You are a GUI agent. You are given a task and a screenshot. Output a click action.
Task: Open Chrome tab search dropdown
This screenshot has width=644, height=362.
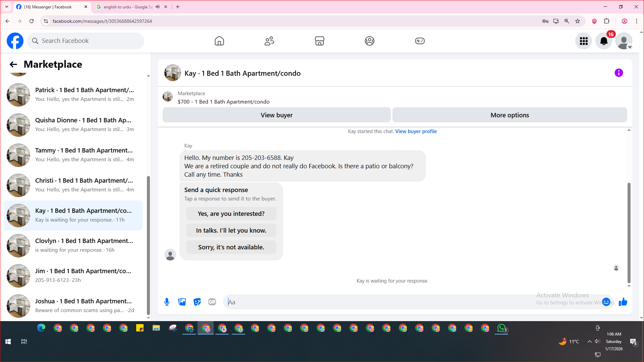[7, 7]
